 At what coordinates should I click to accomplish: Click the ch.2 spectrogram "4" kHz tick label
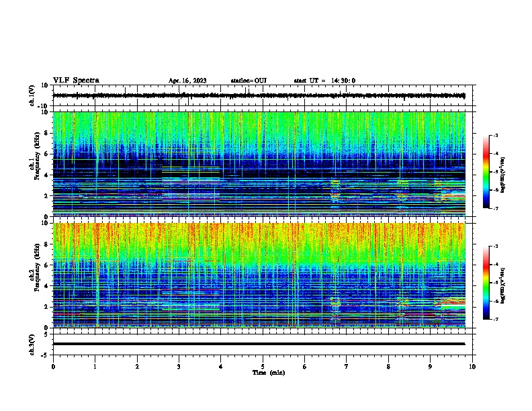(x=46, y=286)
